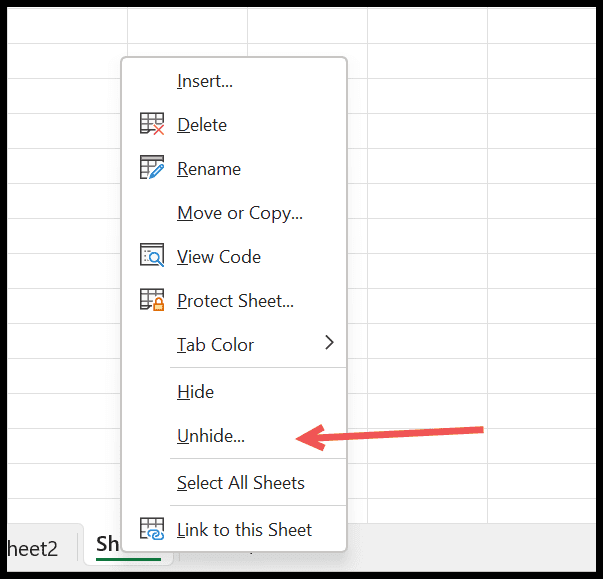Click the Delete sheet icon
The height and width of the screenshot is (579, 603).
click(152, 124)
